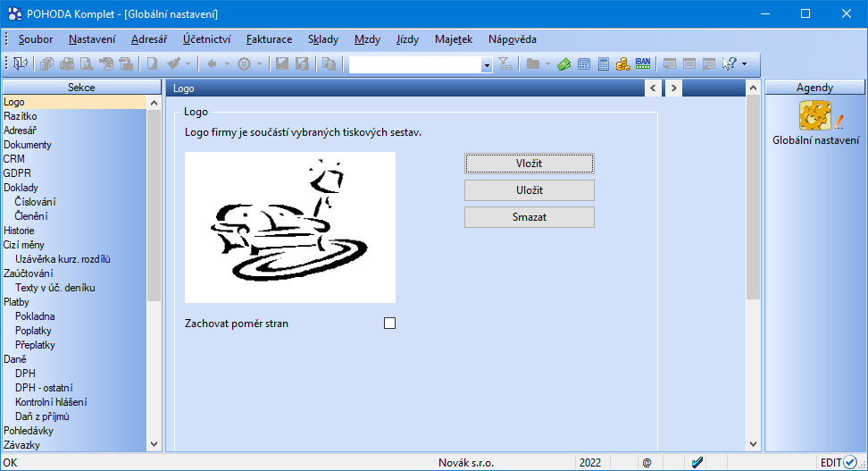This screenshot has height=471, width=868.
Task: Select DPH - ostatní section
Action: point(44,387)
